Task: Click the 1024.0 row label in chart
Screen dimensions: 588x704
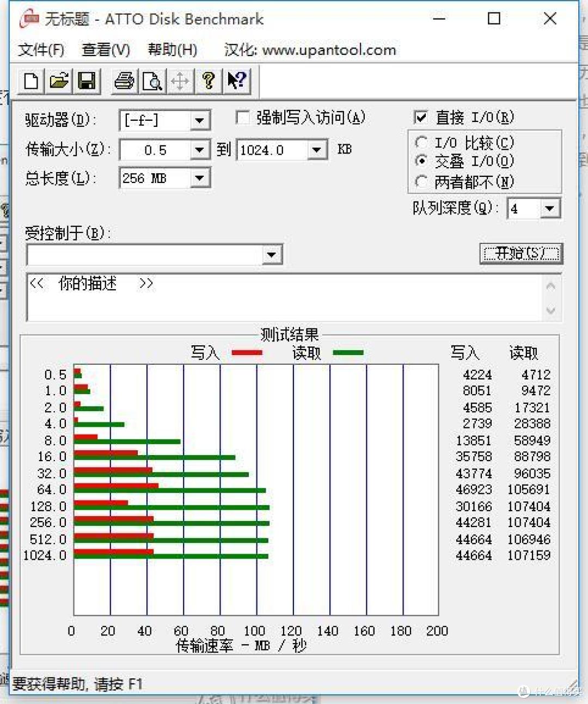Action: tap(45, 555)
